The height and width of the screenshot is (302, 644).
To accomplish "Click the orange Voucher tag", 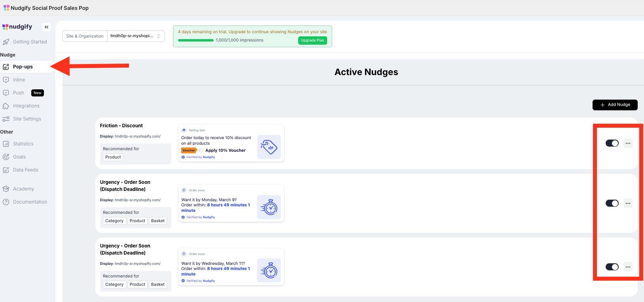I will point(189,151).
